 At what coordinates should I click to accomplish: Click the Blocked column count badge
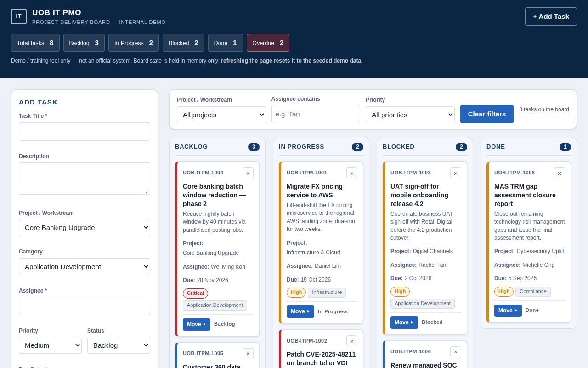461,147
